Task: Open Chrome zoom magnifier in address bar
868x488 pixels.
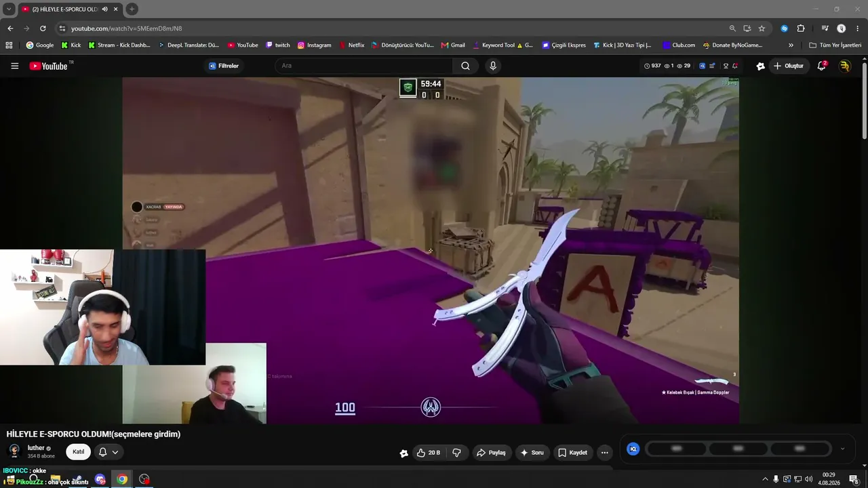Action: coord(732,28)
